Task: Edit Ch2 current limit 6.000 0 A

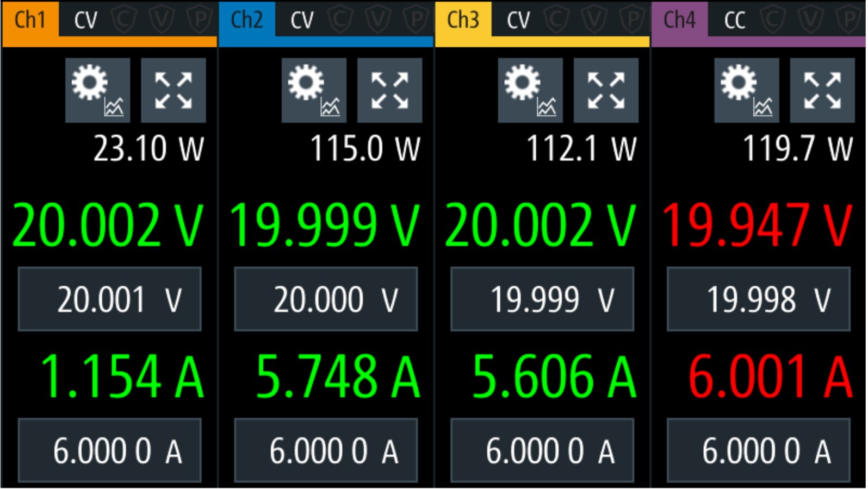Action: (326, 450)
